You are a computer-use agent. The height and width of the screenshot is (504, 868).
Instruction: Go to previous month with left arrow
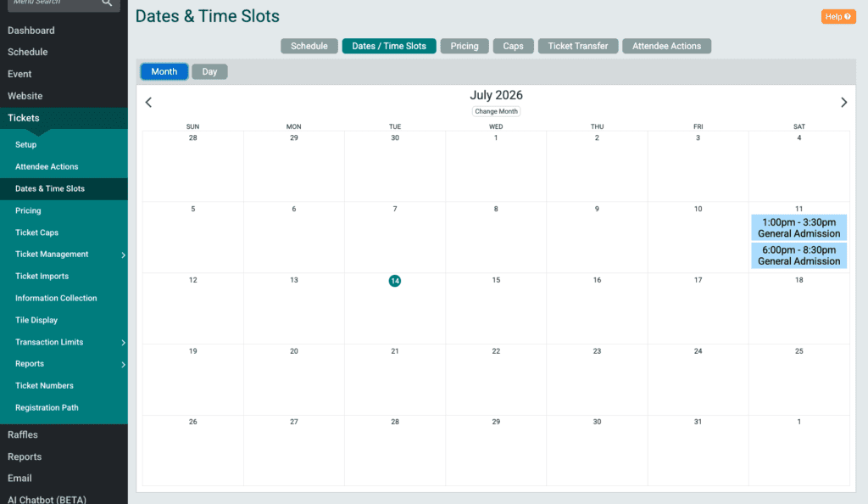tap(148, 103)
